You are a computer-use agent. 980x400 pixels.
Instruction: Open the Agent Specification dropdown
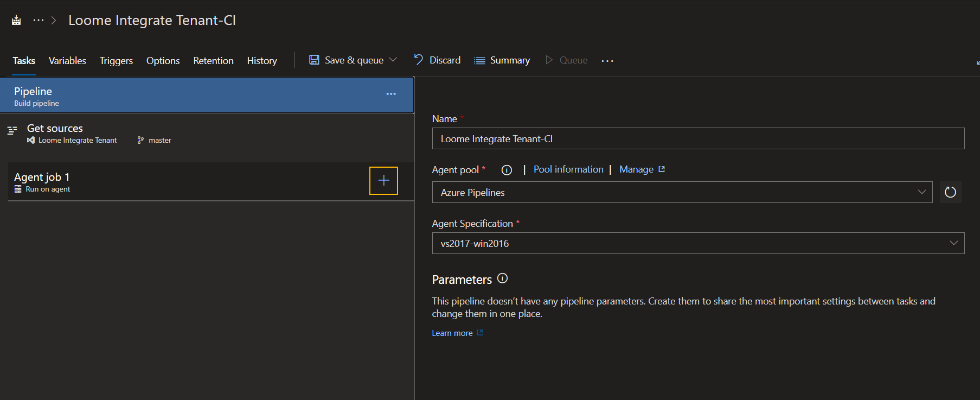698,243
